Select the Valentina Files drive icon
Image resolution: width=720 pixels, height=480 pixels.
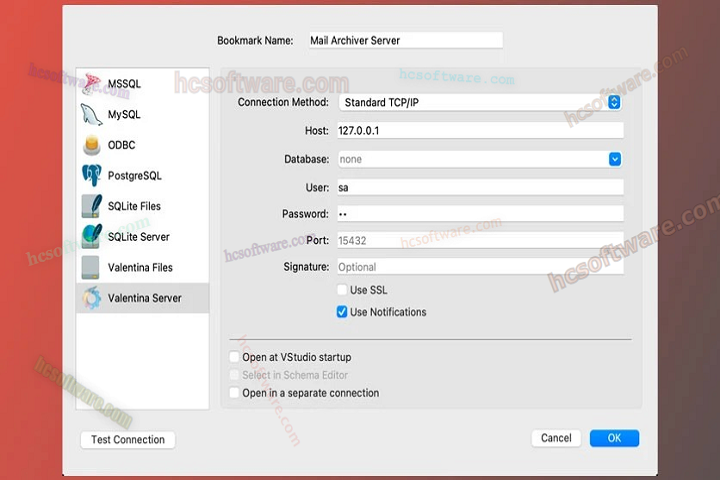point(90,267)
